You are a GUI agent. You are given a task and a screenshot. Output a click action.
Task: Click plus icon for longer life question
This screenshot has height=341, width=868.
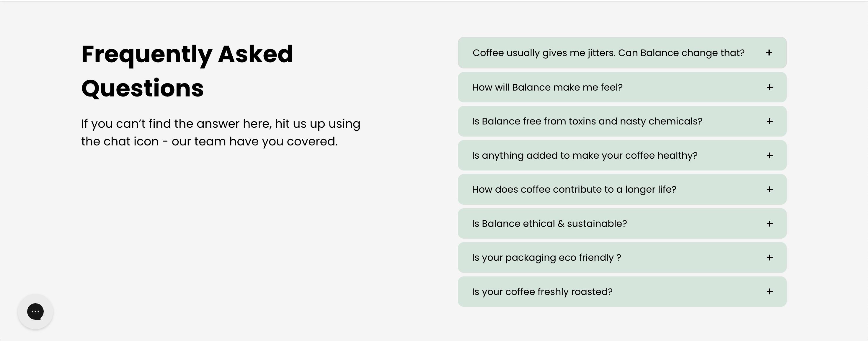click(770, 189)
